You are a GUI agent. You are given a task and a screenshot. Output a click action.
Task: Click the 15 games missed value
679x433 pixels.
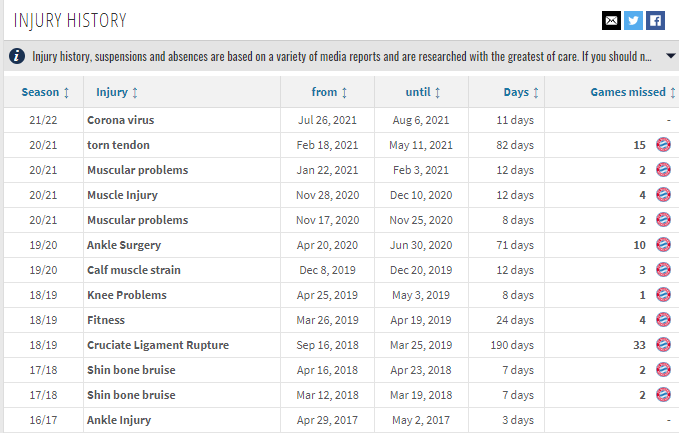coord(639,145)
